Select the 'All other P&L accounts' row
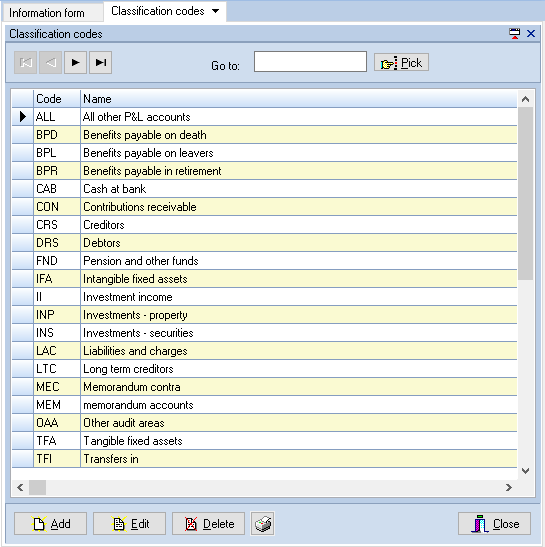Viewport: 545px width, 547px height. tap(264, 117)
